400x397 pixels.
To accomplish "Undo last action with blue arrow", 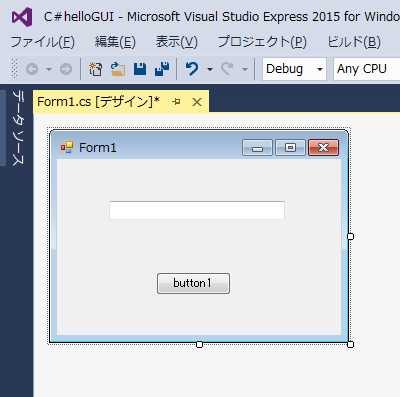I will [x=192, y=69].
